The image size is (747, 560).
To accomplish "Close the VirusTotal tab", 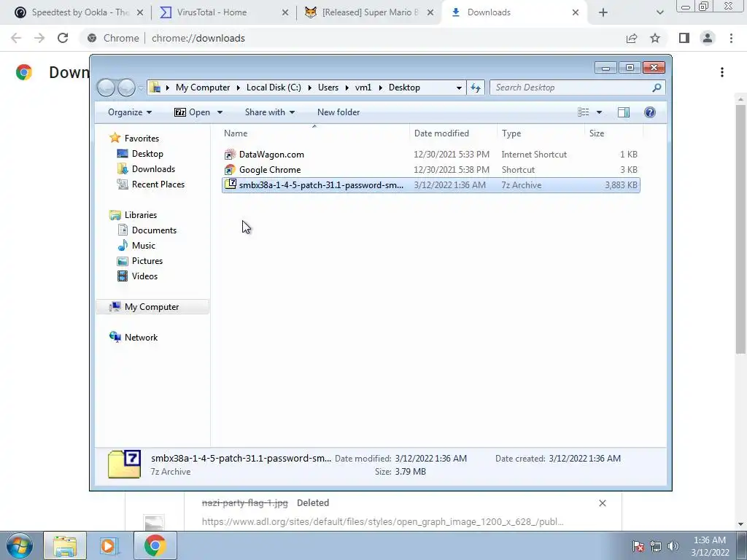I will 285,12.
